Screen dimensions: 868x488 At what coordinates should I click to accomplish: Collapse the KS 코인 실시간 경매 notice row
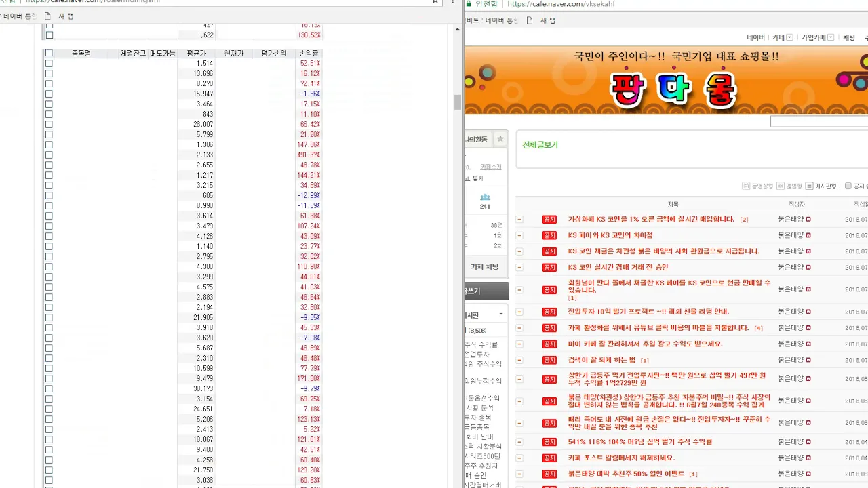tap(519, 267)
